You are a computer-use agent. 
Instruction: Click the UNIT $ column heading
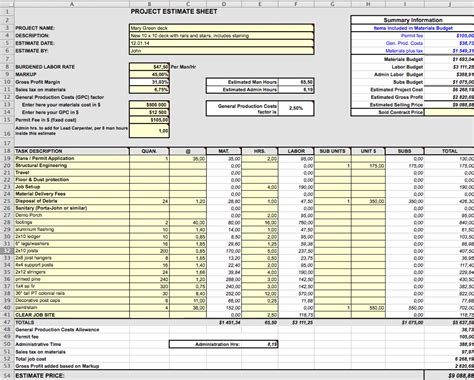pos(368,151)
